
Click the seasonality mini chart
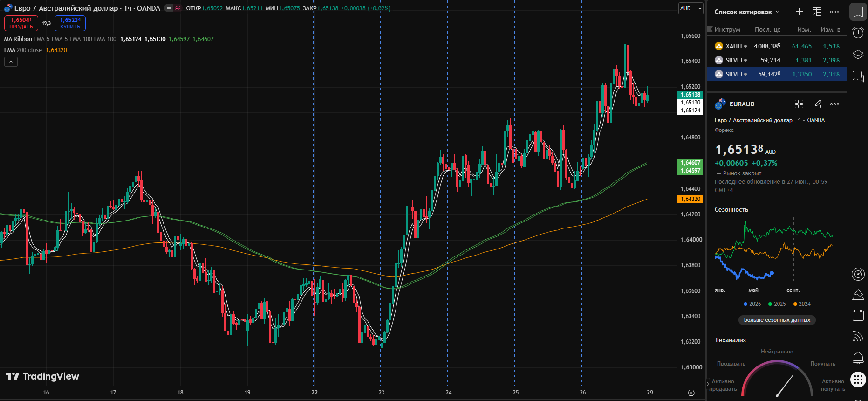[777, 249]
